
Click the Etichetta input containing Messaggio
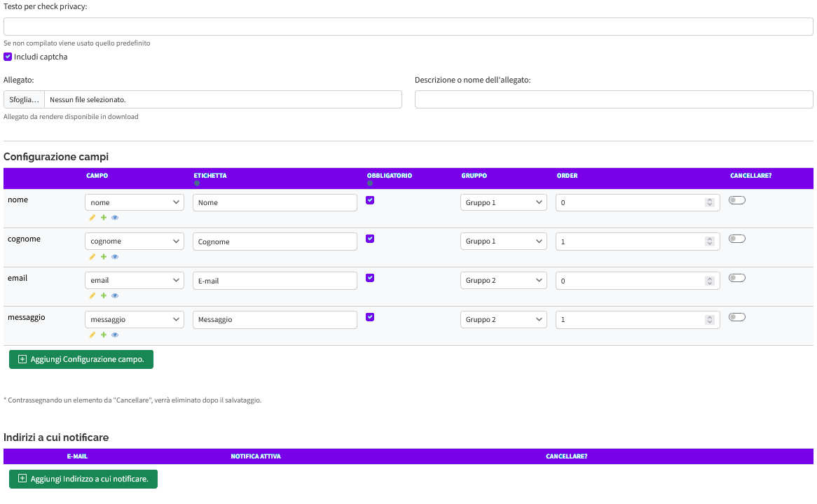pyautogui.click(x=275, y=320)
